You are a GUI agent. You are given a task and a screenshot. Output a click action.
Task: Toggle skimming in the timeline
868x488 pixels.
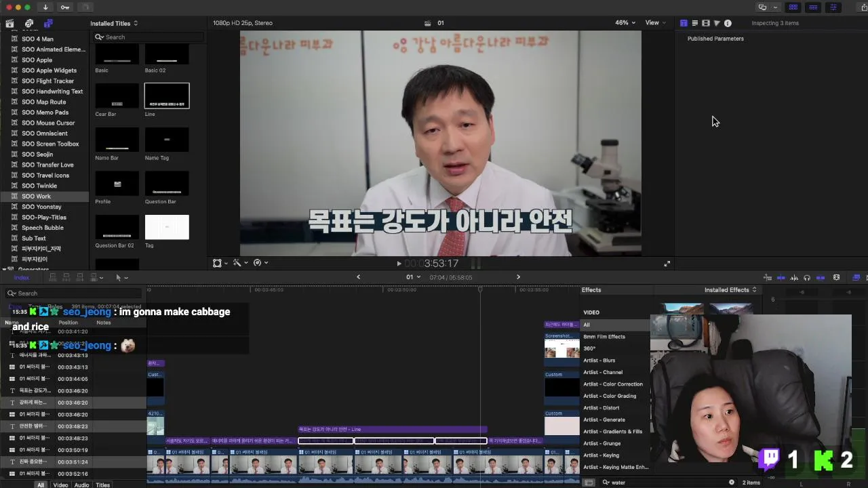click(x=781, y=277)
